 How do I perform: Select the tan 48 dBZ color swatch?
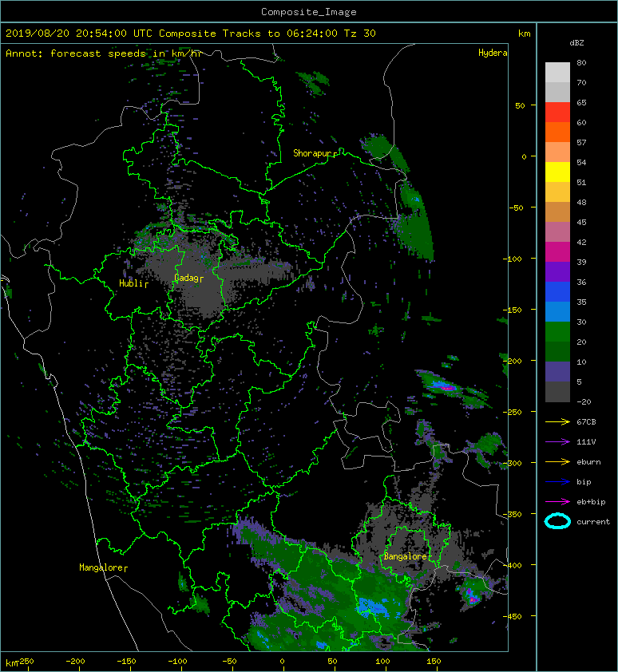(x=557, y=211)
